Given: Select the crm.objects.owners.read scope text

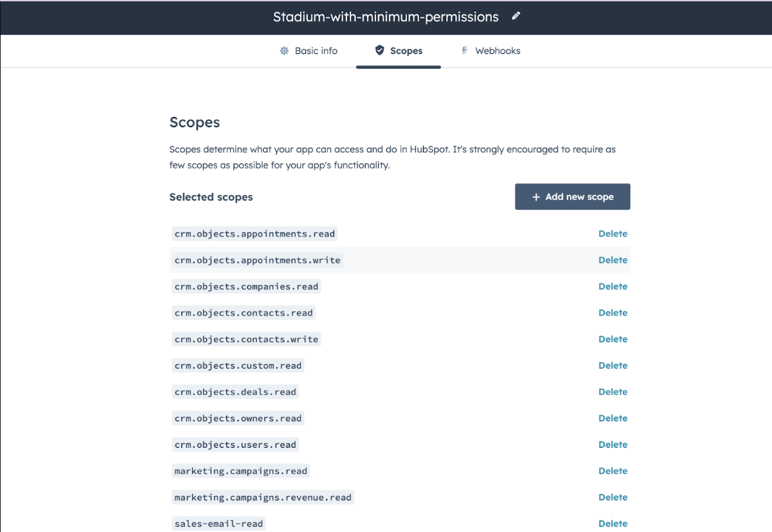Looking at the screenshot, I should pos(238,418).
